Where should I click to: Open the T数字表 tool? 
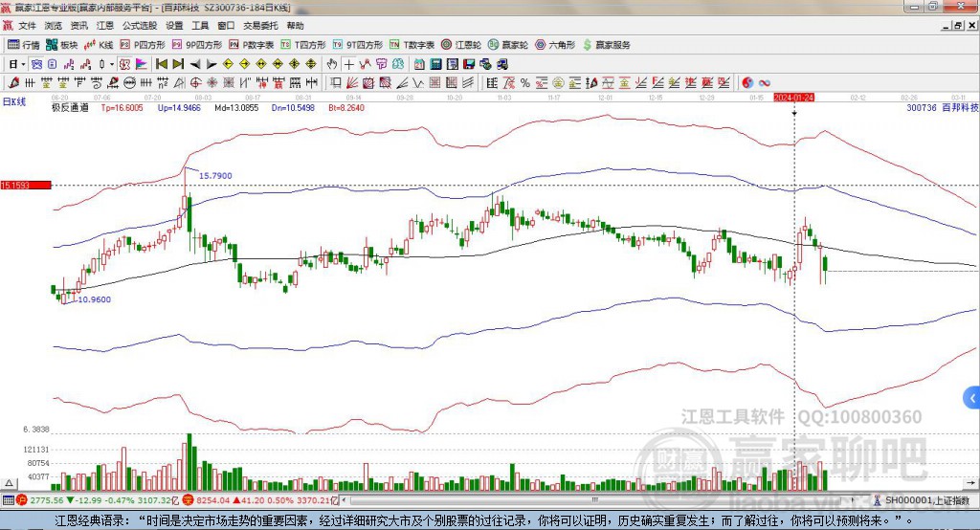[x=412, y=45]
